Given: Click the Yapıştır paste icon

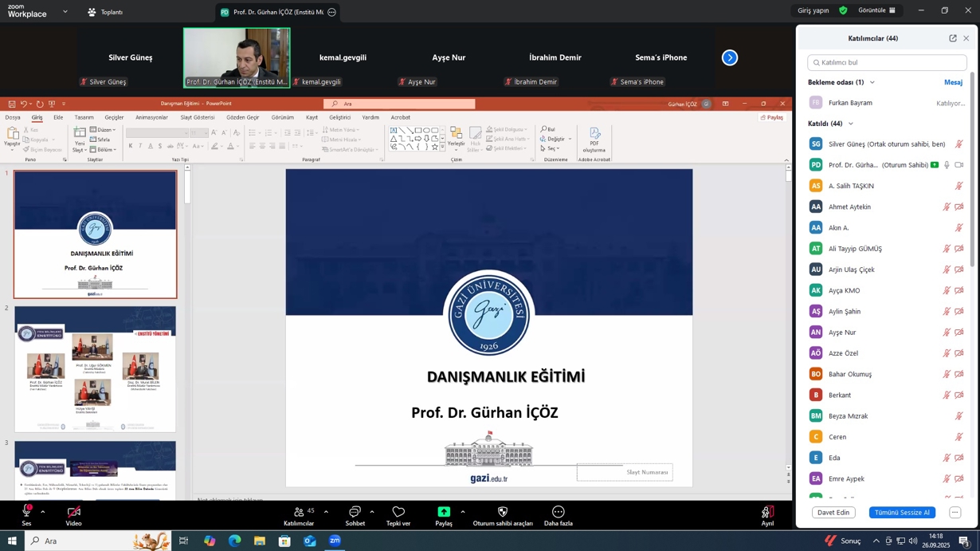Looking at the screenshot, I should 11,135.
